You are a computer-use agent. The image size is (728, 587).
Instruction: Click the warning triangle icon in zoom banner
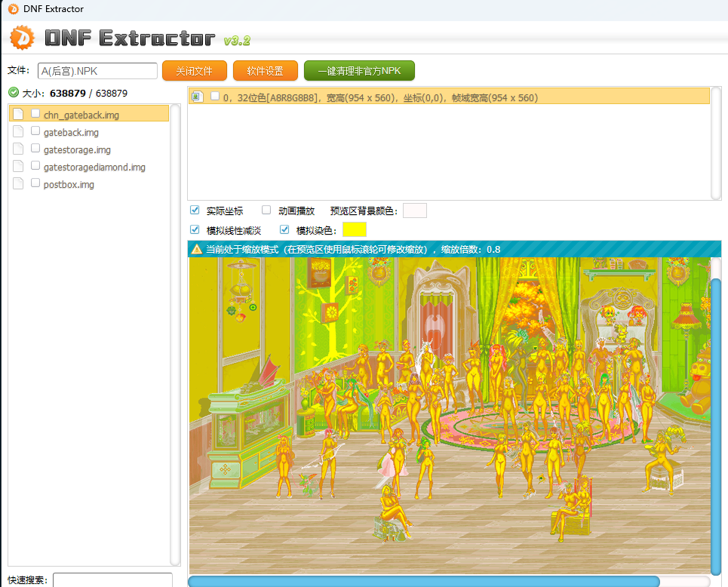[x=196, y=250]
